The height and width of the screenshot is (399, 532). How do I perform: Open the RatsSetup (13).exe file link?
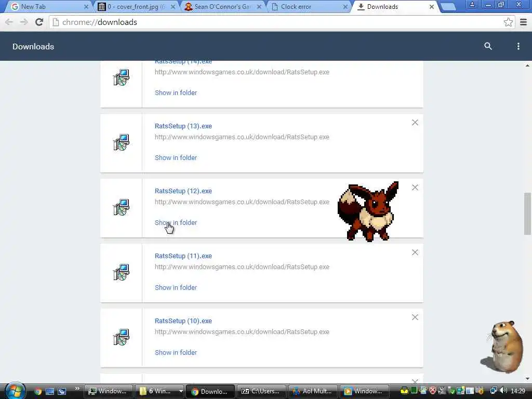(183, 126)
